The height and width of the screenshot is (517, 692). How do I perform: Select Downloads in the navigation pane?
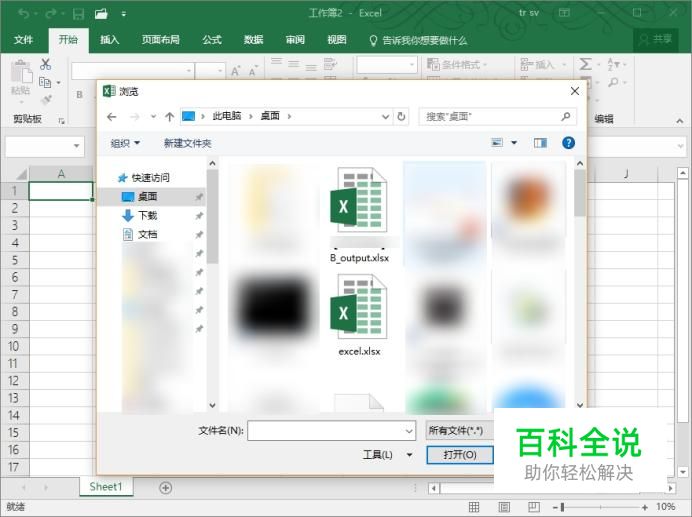147,215
